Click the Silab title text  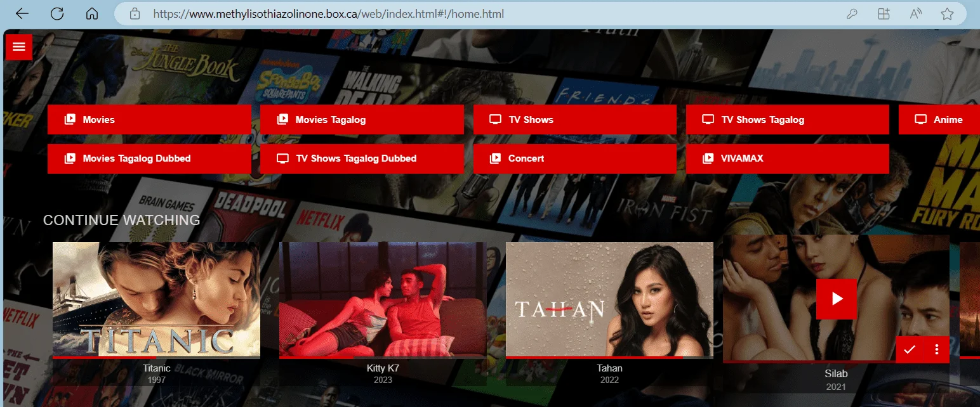pyautogui.click(x=836, y=373)
